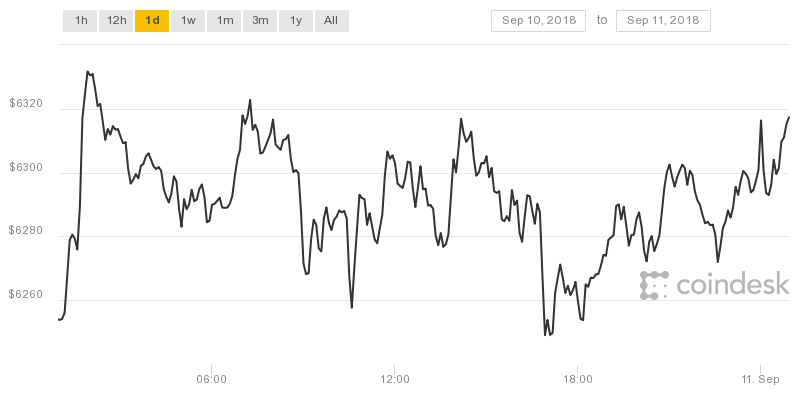
Task: Click the 18:00 time axis marker
Action: 578,380
